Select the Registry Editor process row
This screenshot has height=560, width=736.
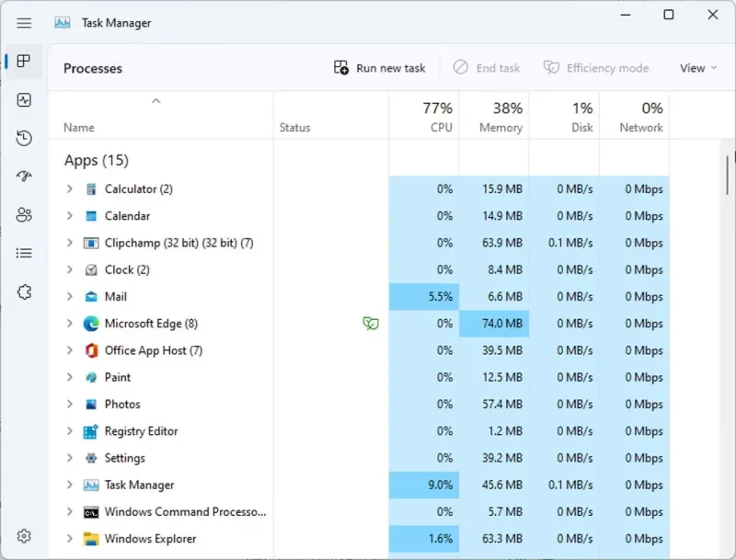click(x=141, y=431)
